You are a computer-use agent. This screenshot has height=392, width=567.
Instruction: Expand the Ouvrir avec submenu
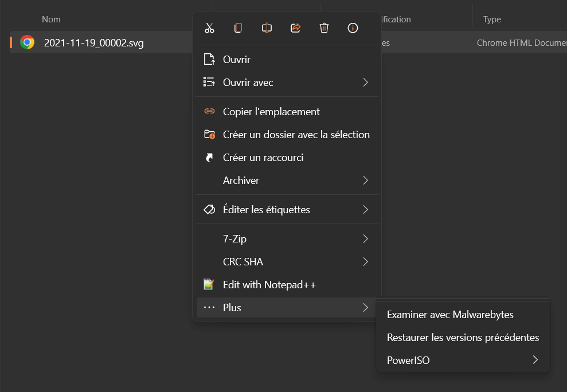[x=366, y=82]
